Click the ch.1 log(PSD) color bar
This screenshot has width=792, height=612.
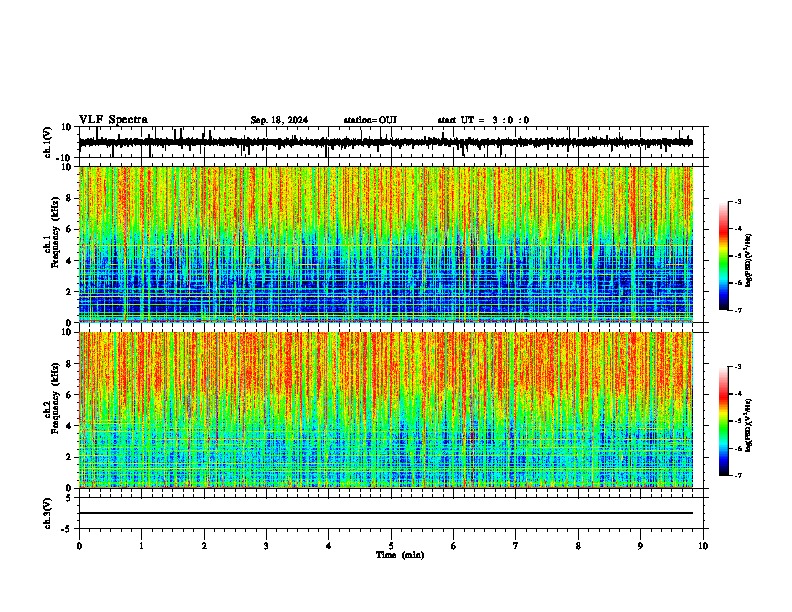coord(724,256)
